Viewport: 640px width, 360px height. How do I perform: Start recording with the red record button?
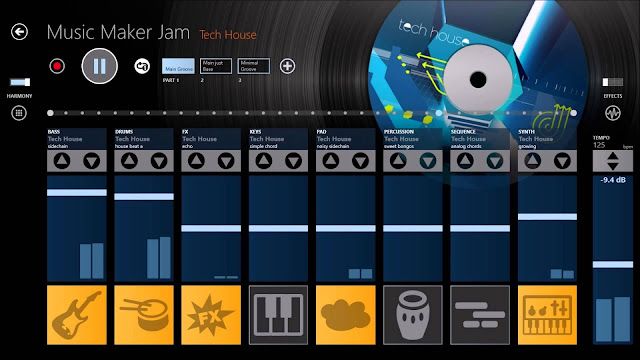[57, 66]
